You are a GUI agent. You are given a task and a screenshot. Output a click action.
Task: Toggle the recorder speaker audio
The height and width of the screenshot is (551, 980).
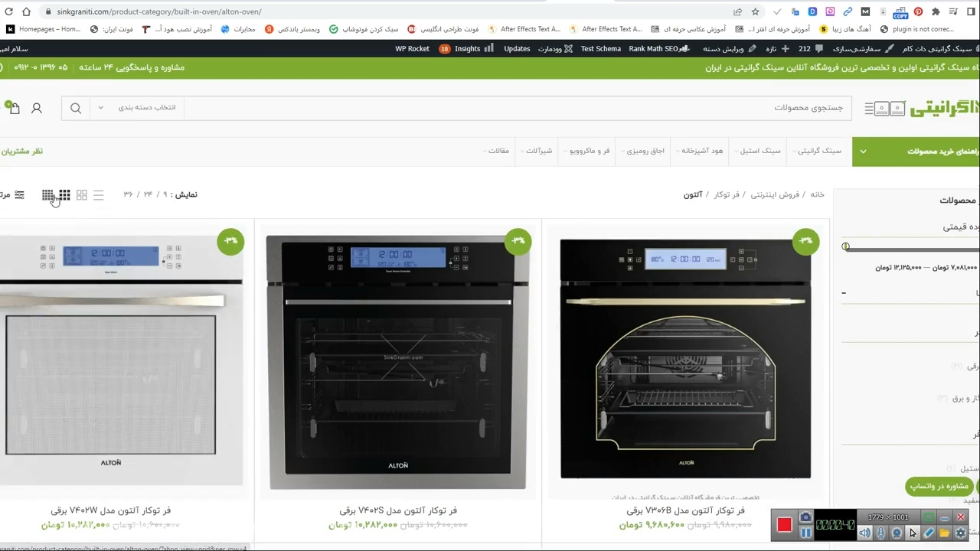tap(864, 533)
